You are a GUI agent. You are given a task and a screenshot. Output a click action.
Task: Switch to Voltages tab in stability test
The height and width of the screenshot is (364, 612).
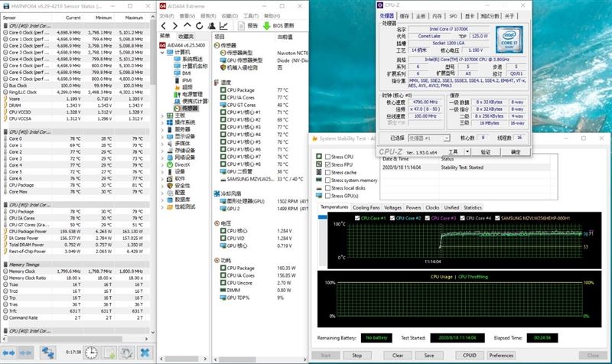(392, 207)
